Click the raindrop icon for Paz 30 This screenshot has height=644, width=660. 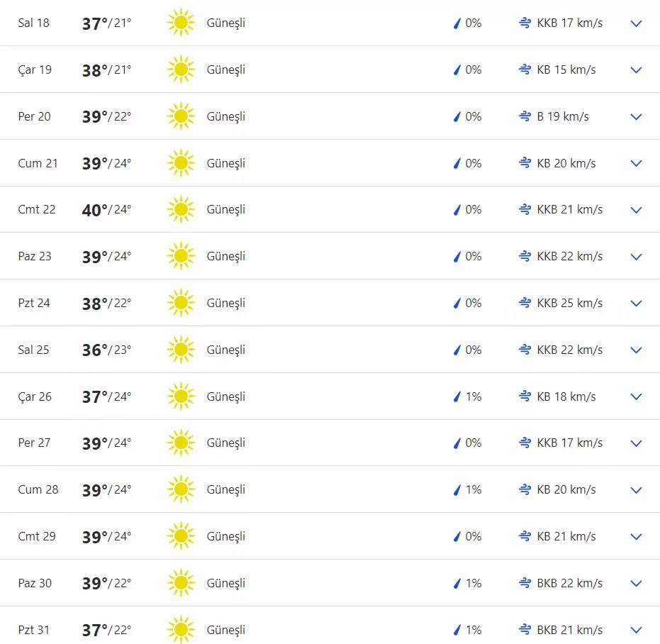pos(457,583)
